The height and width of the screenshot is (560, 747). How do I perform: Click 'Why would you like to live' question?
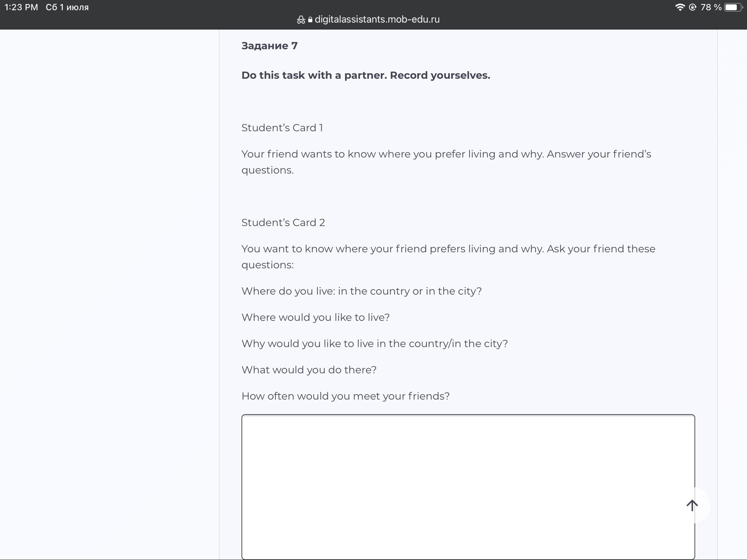point(375,344)
